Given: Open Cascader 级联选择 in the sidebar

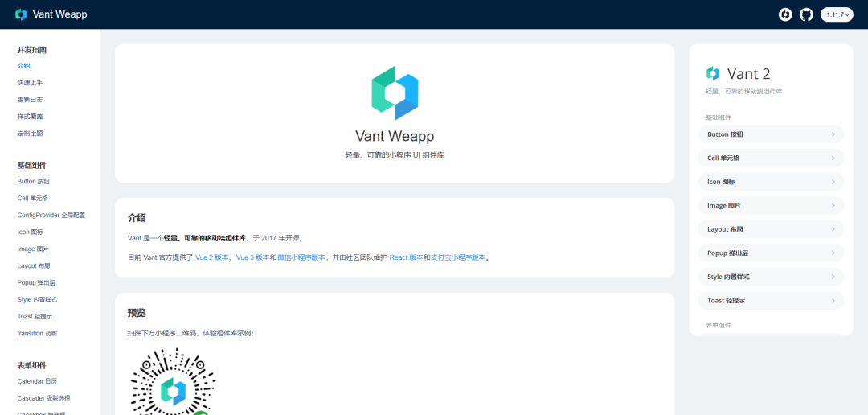Looking at the screenshot, I should pyautogui.click(x=43, y=398).
